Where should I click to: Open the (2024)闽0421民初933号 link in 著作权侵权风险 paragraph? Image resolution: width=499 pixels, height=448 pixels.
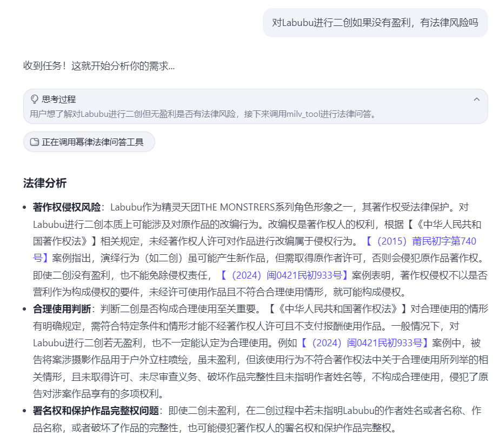284,275
